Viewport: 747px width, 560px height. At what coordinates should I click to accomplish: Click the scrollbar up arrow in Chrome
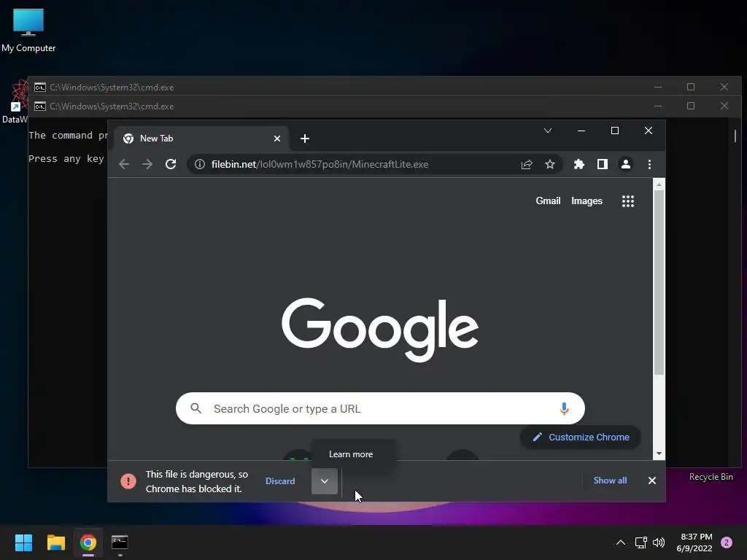tap(659, 184)
